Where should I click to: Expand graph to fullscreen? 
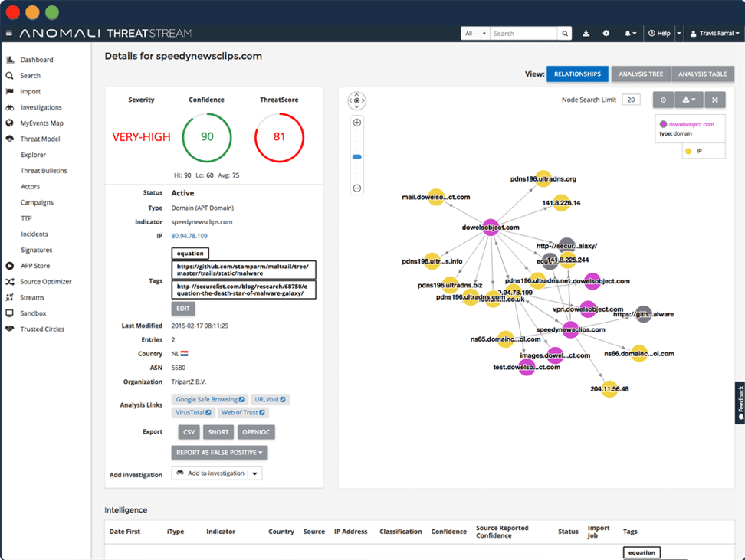(715, 100)
